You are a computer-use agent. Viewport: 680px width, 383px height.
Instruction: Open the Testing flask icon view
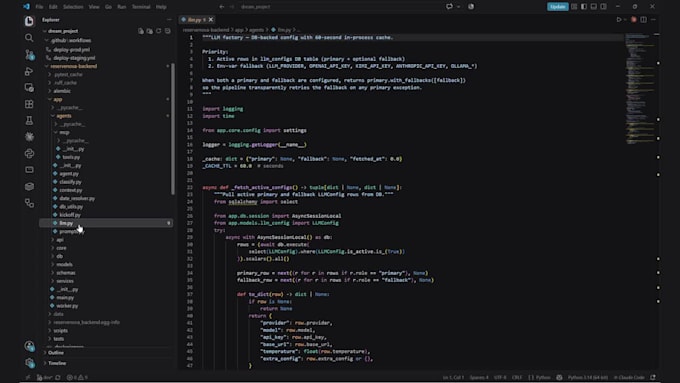pos(29,121)
